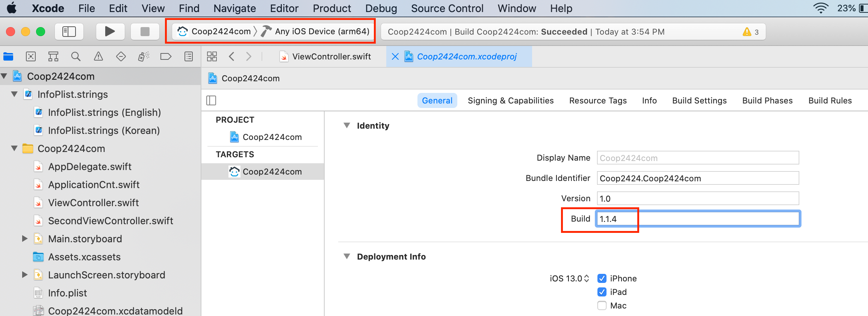Toggle the project and targets list sidebar

coord(211,100)
